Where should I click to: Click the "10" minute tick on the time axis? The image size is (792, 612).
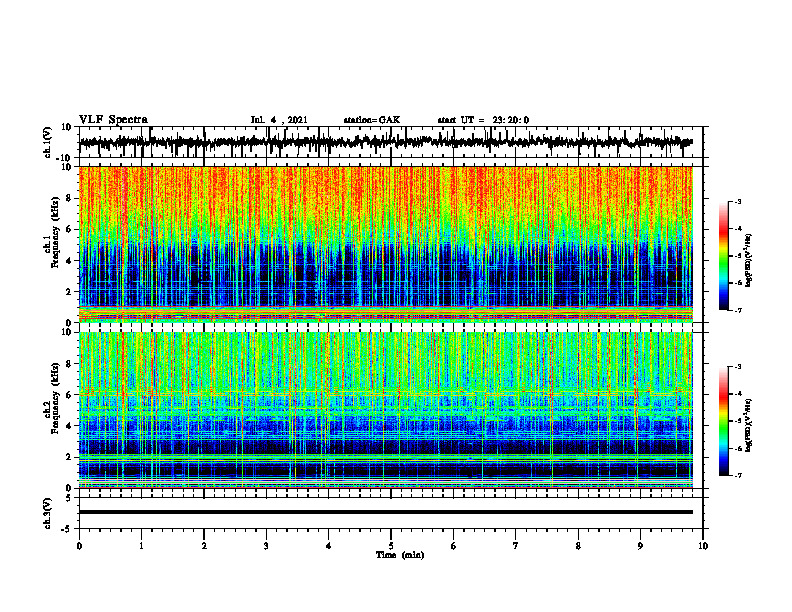(x=703, y=546)
